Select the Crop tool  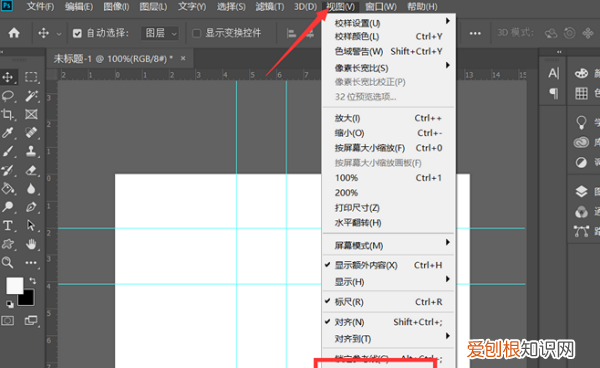(x=8, y=114)
